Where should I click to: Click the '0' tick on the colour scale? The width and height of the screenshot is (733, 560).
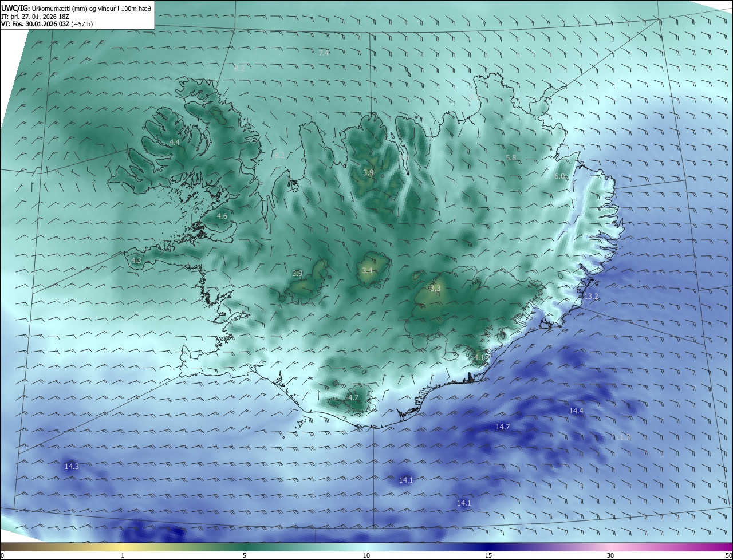(x=2, y=555)
